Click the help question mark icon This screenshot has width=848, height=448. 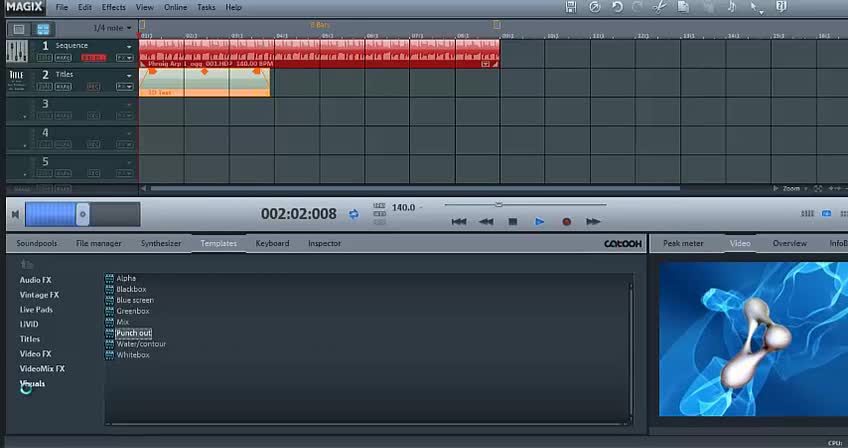[781, 7]
